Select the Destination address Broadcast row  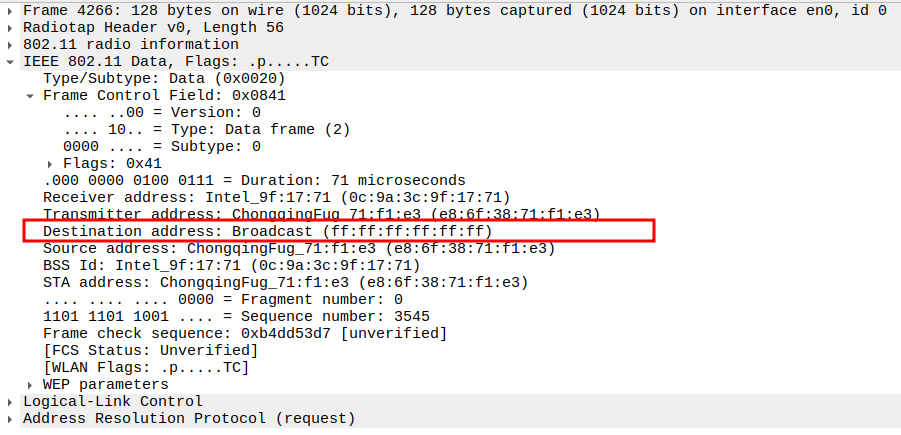(x=268, y=231)
